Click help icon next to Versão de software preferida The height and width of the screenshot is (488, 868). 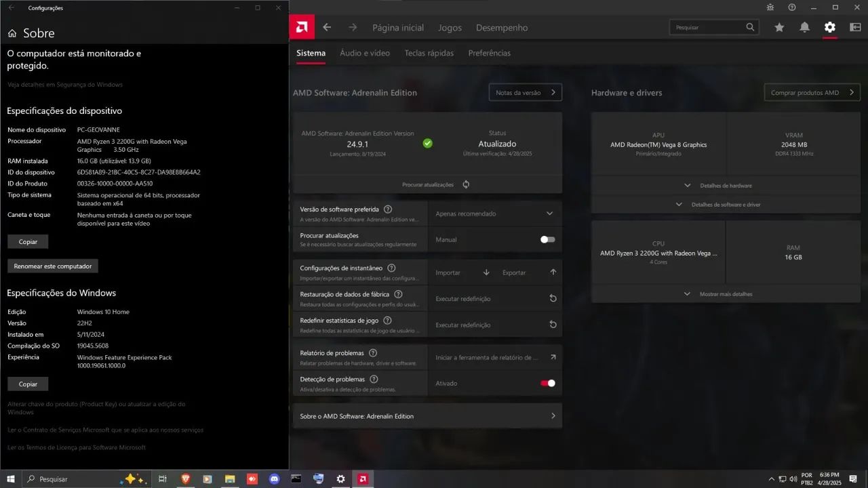click(388, 209)
